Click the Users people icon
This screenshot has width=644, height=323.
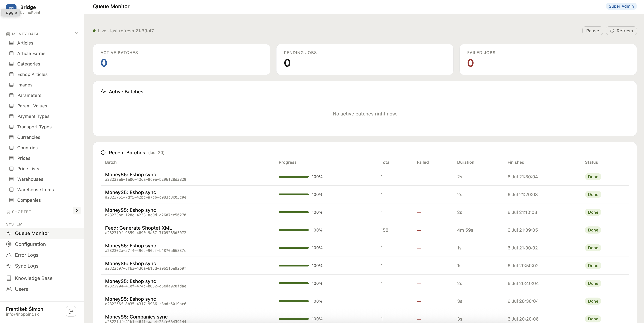[x=9, y=289]
